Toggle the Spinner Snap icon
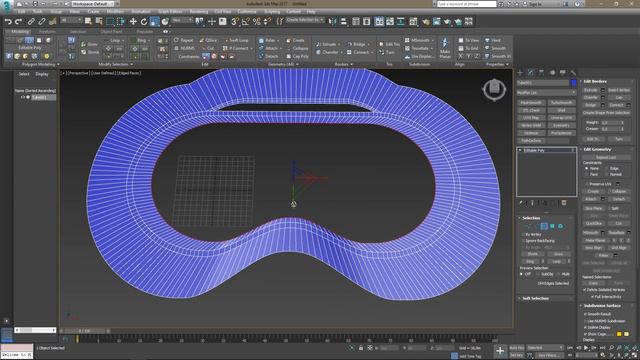640x360 pixels. coord(267,21)
